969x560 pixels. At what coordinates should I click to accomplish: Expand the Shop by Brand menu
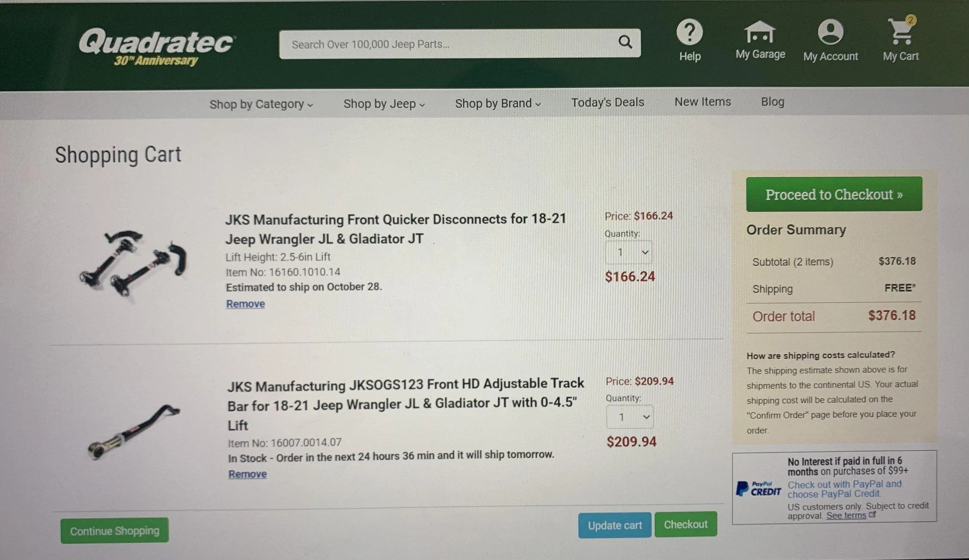498,103
